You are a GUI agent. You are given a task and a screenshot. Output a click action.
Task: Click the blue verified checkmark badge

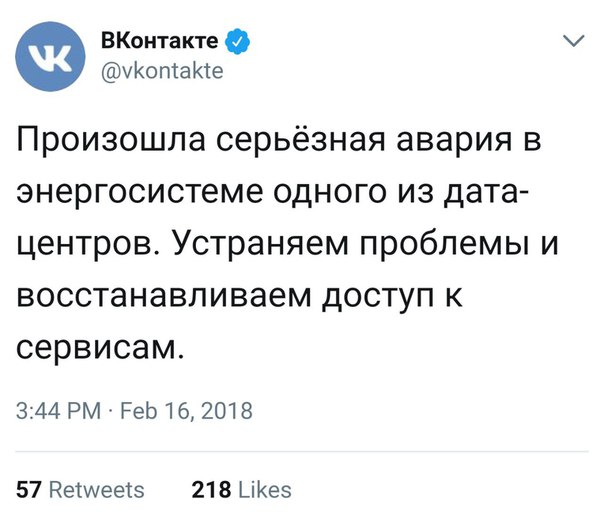[x=237, y=41]
